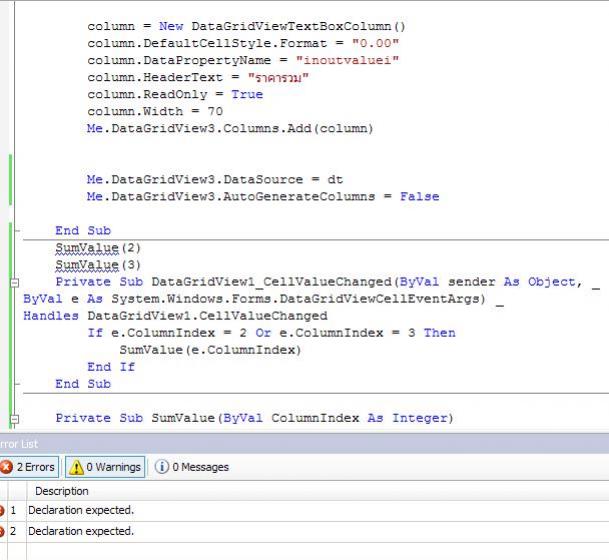Click the red error icon beside 2 Errors
This screenshot has width=609, height=560.
5,467
